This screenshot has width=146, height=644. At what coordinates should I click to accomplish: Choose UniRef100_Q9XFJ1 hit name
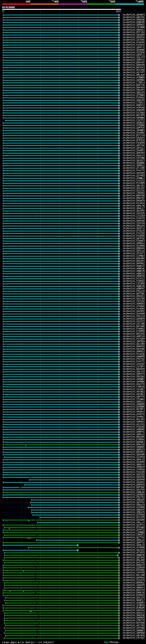(x=133, y=47)
